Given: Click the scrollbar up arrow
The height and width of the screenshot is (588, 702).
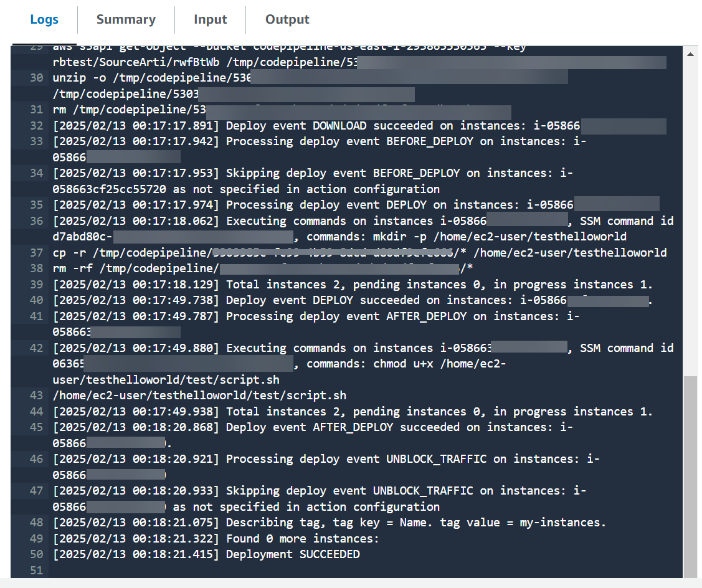Looking at the screenshot, I should tap(691, 54).
